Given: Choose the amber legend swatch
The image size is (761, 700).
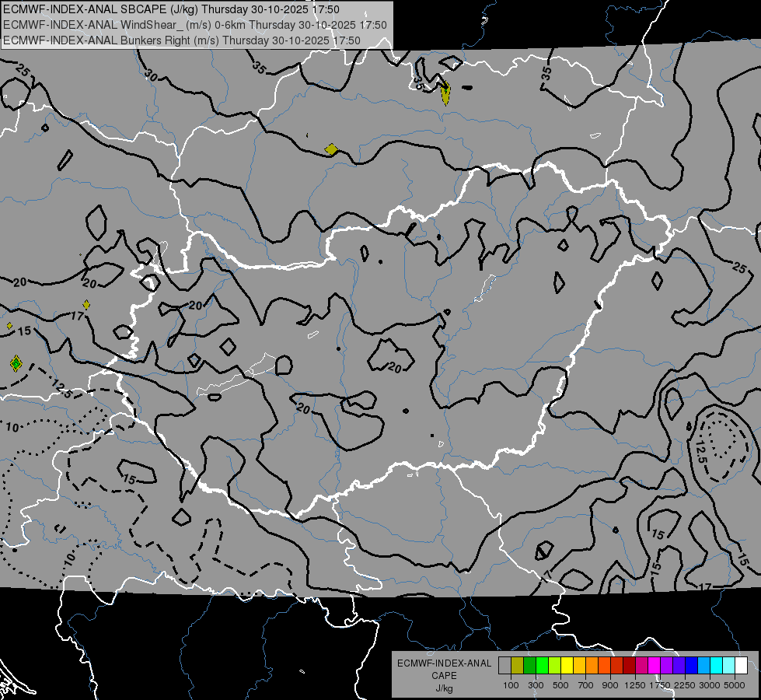Looking at the screenshot, I should point(579,666).
